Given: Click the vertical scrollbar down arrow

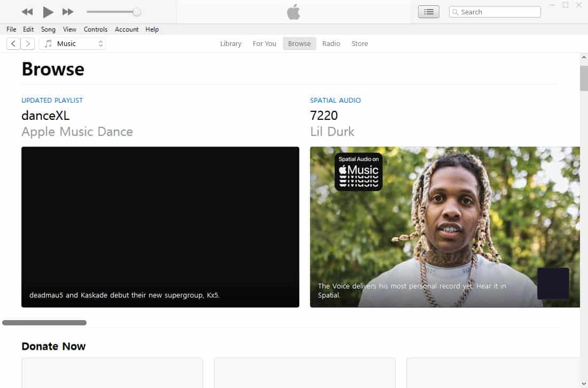Looking at the screenshot, I should (x=584, y=383).
